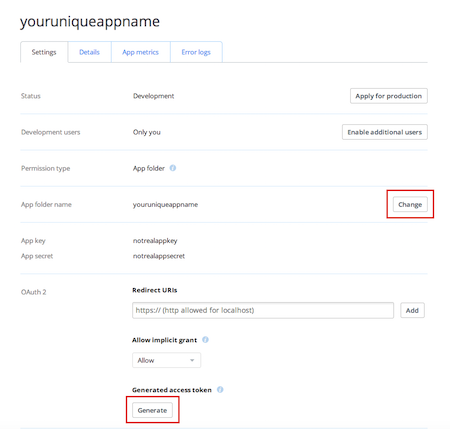The image size is (450, 429).
Task: Click the Development status value
Action: [x=153, y=96]
